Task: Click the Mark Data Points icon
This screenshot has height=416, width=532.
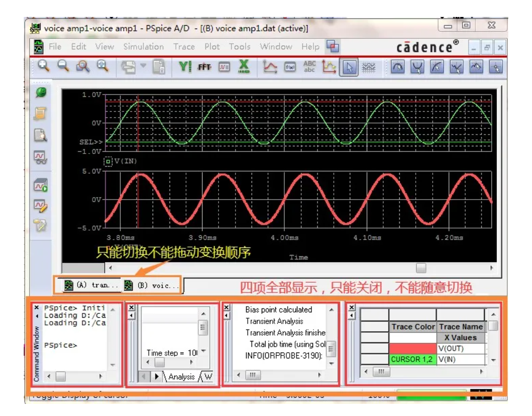Action: (x=329, y=66)
